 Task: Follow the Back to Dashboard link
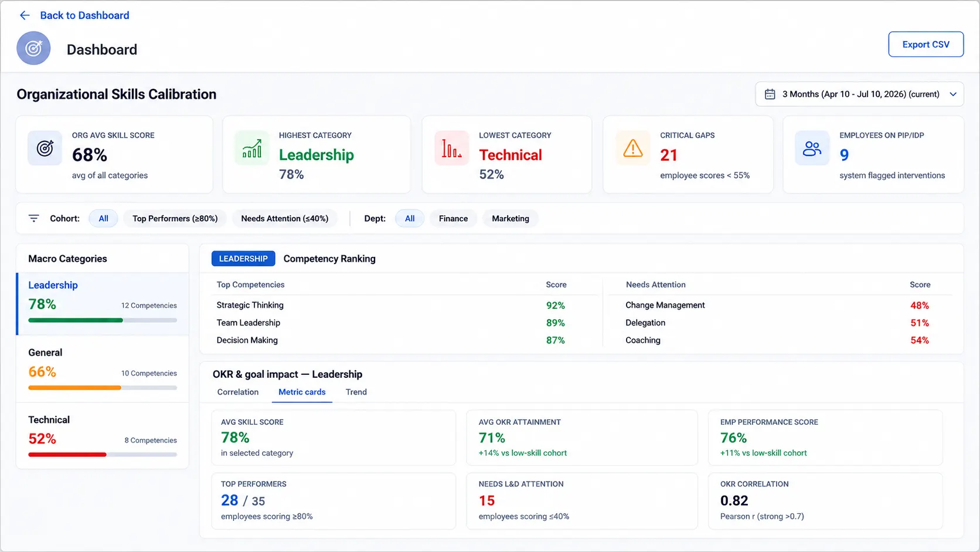coord(84,15)
